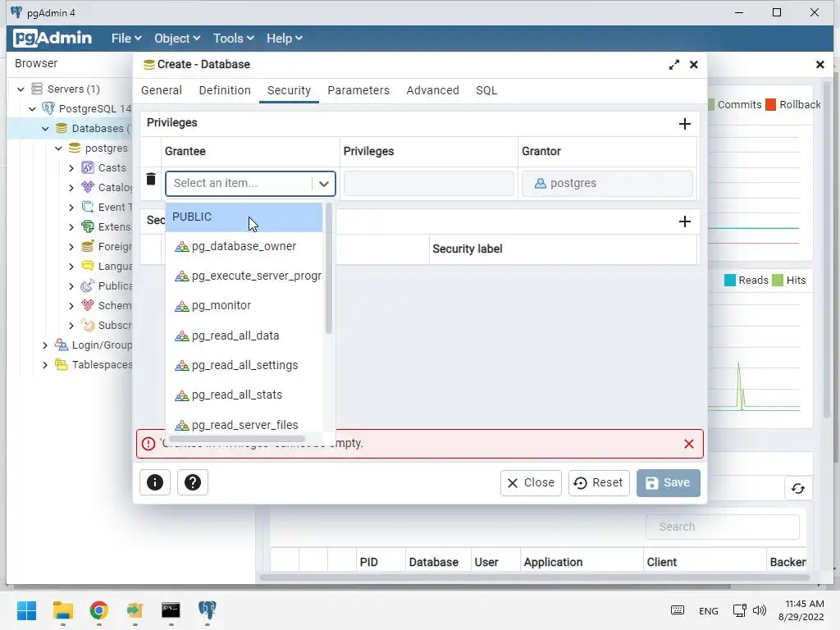840x630 pixels.
Task: Click the Servers group icon
Action: pos(36,89)
